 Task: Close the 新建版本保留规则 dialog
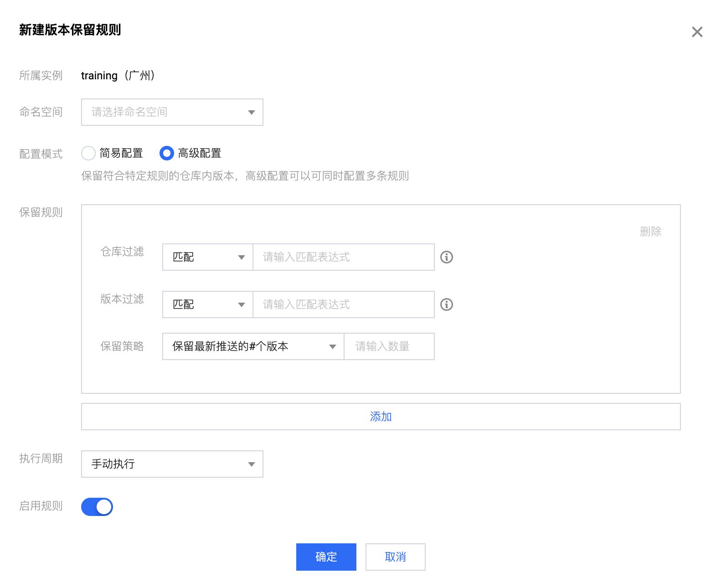(697, 32)
